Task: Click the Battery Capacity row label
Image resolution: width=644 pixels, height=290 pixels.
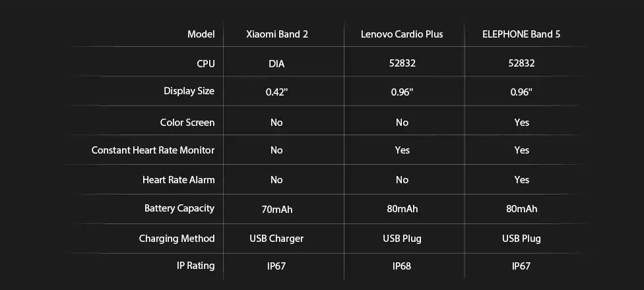Action: pyautogui.click(x=179, y=208)
